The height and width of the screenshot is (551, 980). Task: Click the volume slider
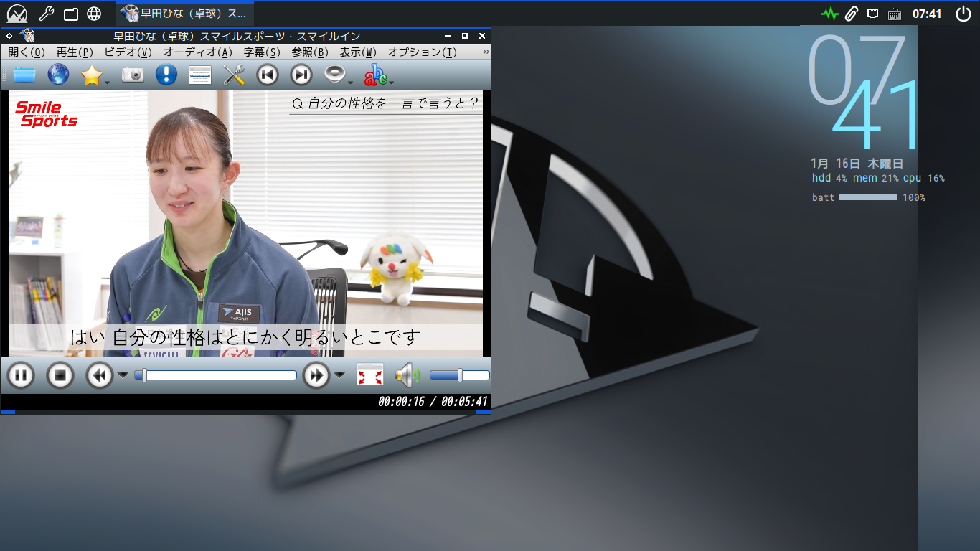pyautogui.click(x=459, y=375)
